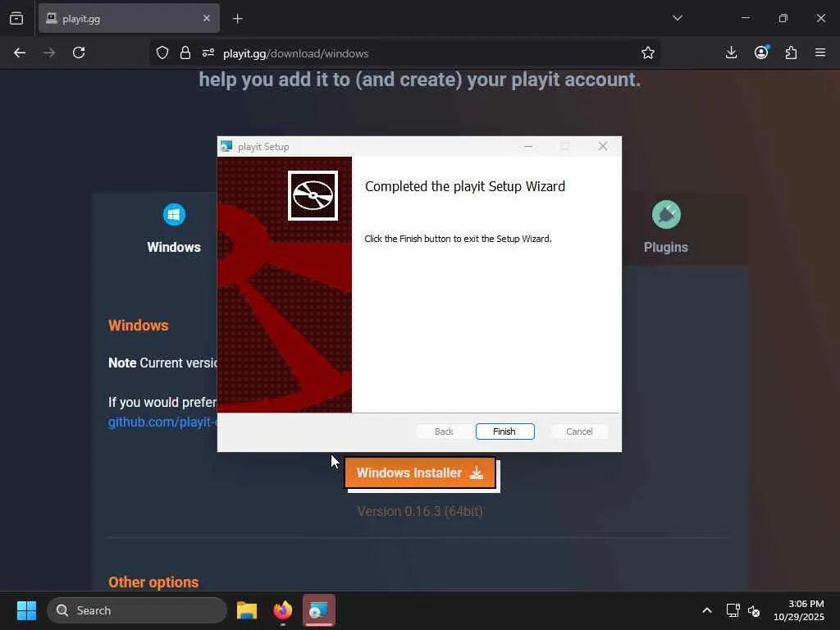Screen dimensions: 840x630
Task: Click the Firefox forward arrow
Action: coord(49,52)
